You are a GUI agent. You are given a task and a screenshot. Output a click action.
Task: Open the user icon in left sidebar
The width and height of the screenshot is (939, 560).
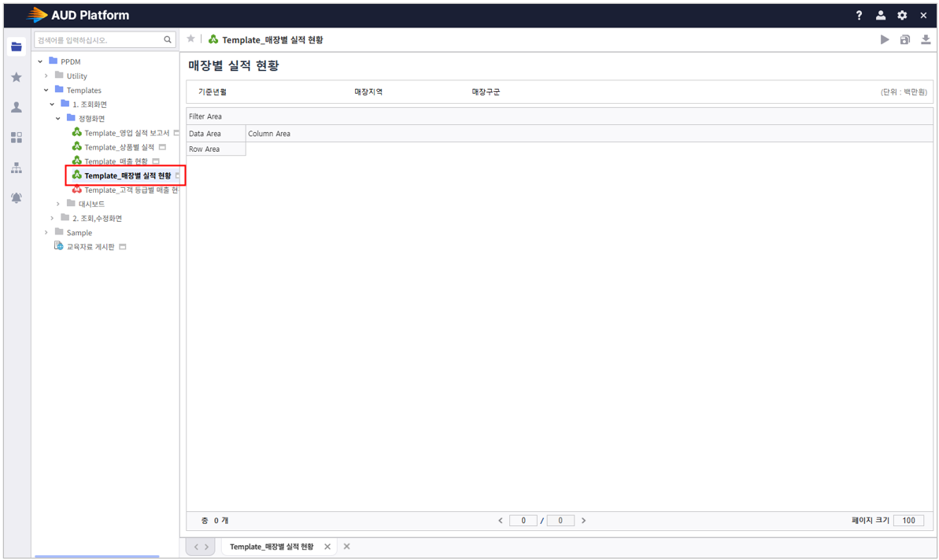17,107
